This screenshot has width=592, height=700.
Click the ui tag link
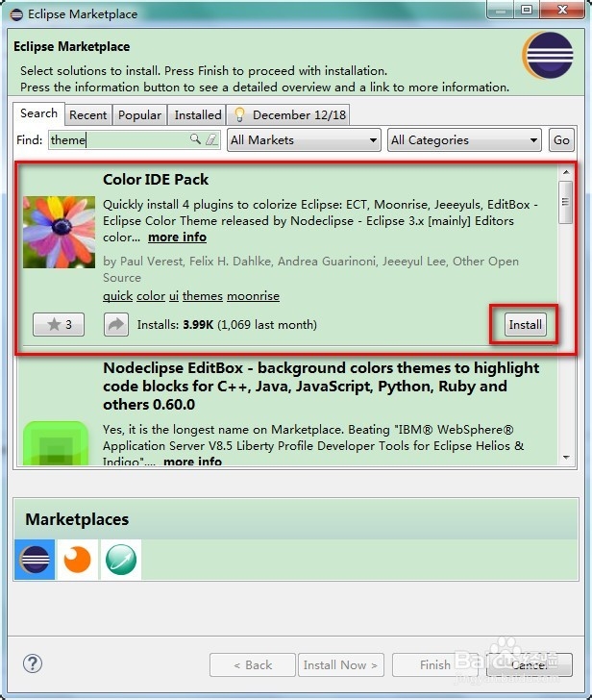174,296
